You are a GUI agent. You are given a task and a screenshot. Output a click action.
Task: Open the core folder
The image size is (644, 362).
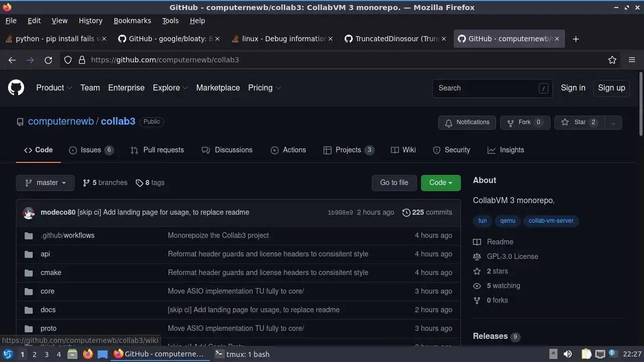47,291
